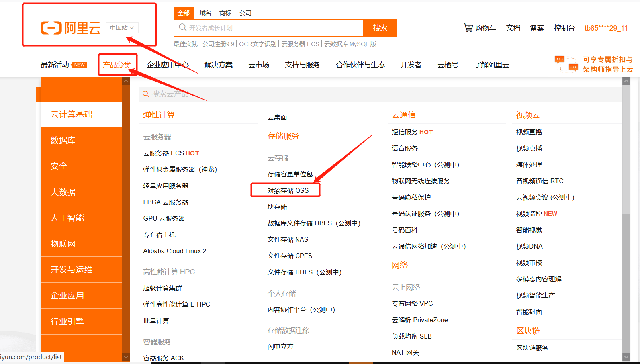Select 企业应用 sidebar category
This screenshot has width=640, height=364.
81,296
